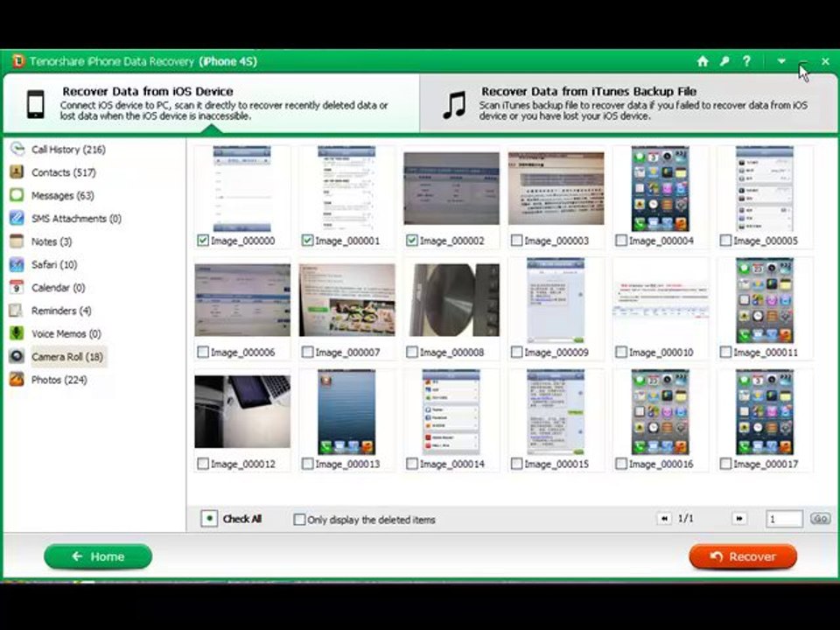Check the Image_000003 checkbox
840x630 pixels.
pyautogui.click(x=516, y=241)
